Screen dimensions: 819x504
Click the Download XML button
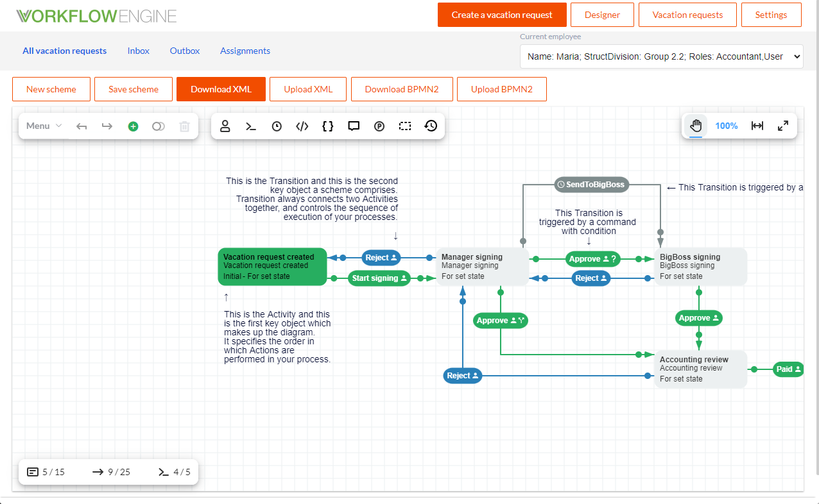pos(221,89)
